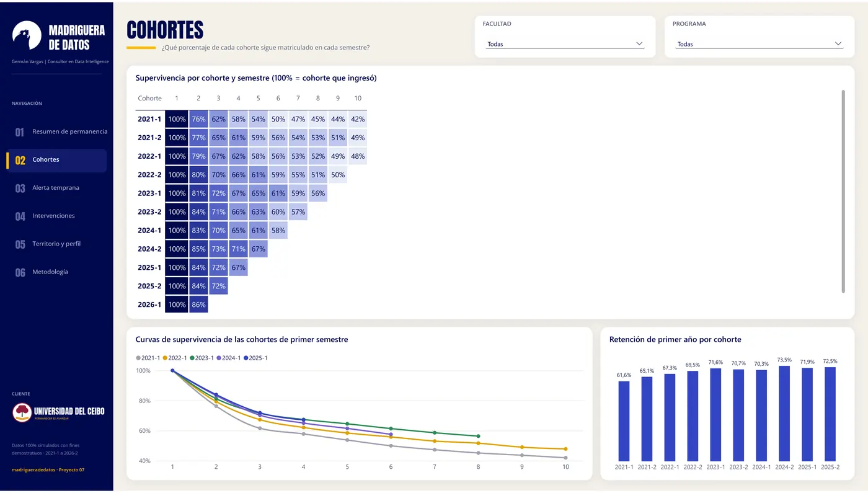Select the 2023-1 green legend marker

(x=192, y=358)
